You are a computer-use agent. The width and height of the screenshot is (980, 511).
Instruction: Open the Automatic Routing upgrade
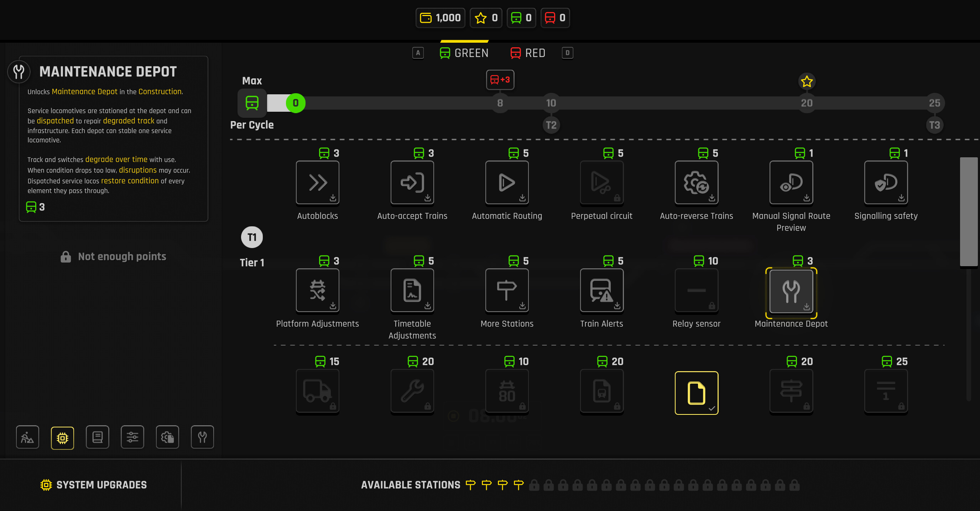click(x=507, y=183)
